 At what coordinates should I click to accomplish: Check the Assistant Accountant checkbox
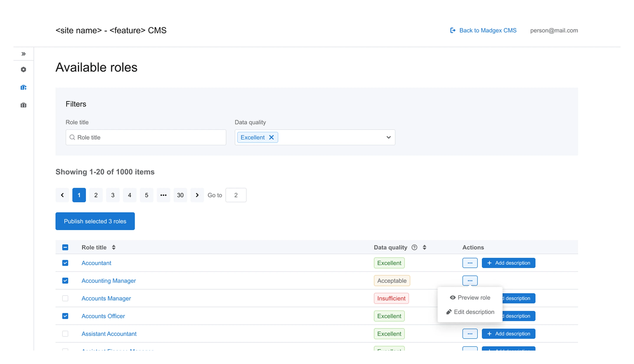(65, 333)
